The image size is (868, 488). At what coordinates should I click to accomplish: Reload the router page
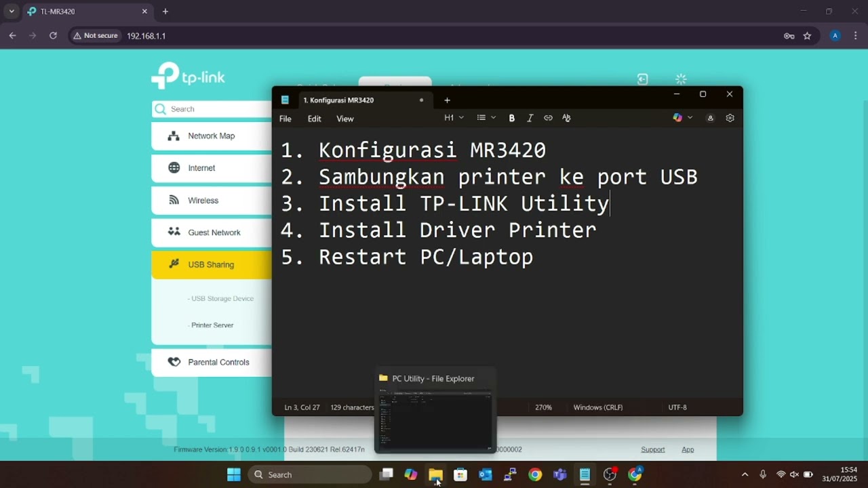53,36
